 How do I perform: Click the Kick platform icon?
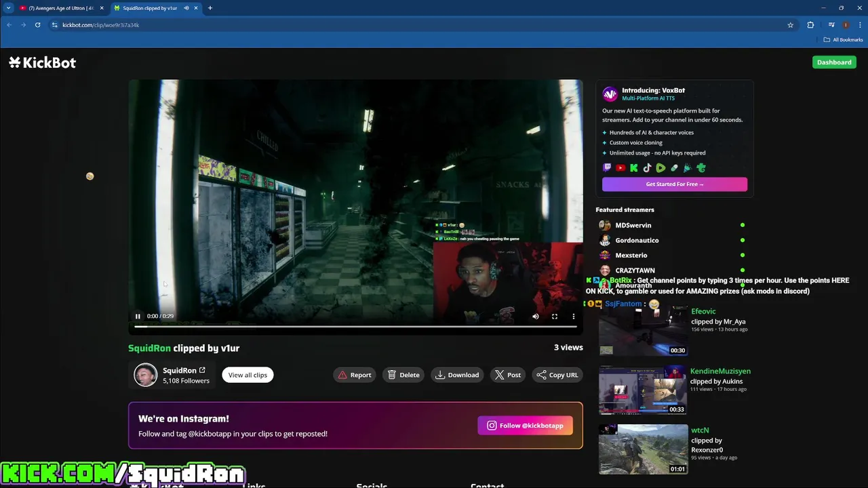634,168
